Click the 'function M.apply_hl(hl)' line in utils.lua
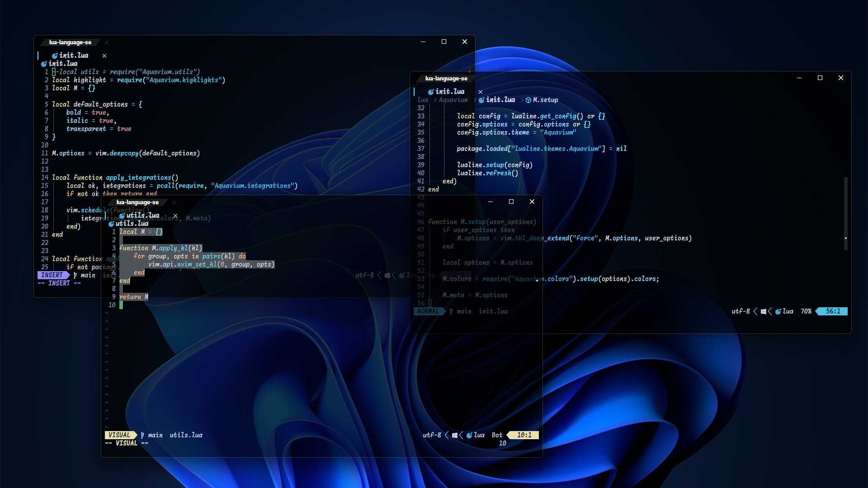The width and height of the screenshot is (868, 488). pos(161,248)
